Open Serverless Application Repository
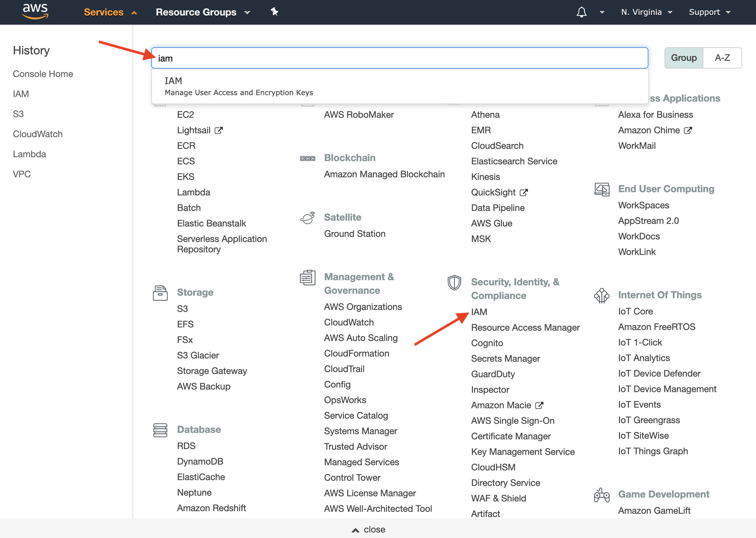Image resolution: width=756 pixels, height=538 pixels. point(222,244)
